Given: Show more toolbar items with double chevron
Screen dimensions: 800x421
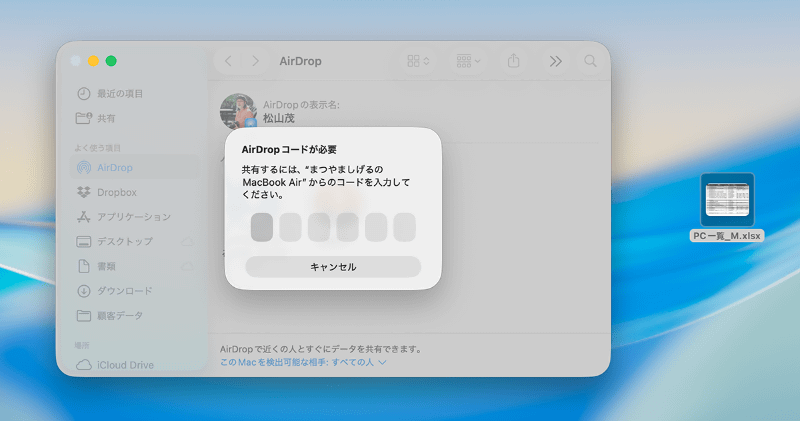Looking at the screenshot, I should pyautogui.click(x=556, y=61).
